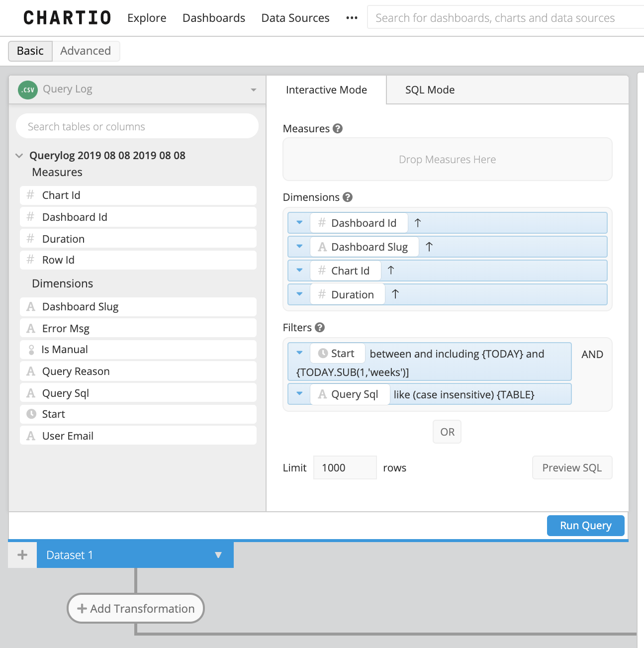Open dropdown for Chart Id dimension
The image size is (644, 648).
[x=299, y=270]
